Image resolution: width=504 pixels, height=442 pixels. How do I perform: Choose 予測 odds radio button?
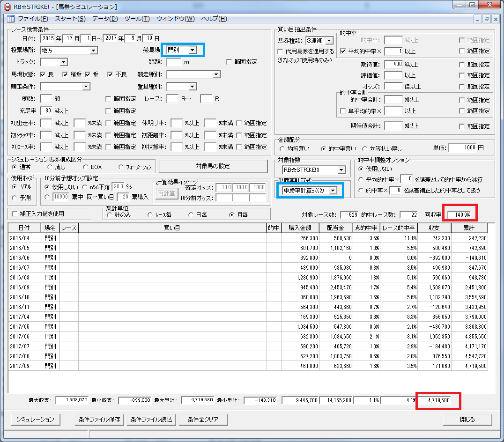(14, 198)
